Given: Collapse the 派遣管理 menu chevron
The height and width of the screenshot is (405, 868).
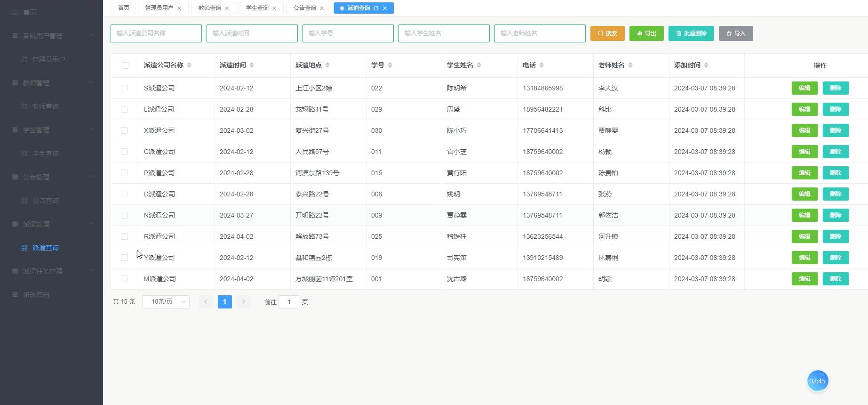Looking at the screenshot, I should pyautogui.click(x=91, y=224).
